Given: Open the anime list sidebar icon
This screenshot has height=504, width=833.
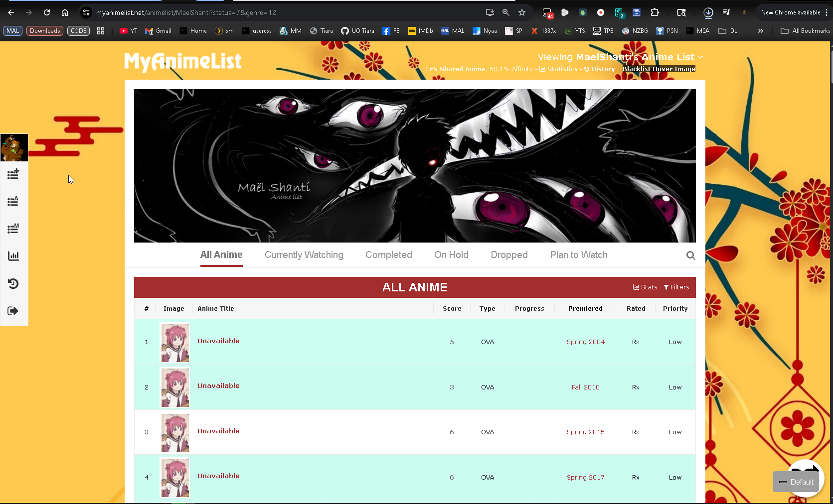Looking at the screenshot, I should [x=13, y=202].
